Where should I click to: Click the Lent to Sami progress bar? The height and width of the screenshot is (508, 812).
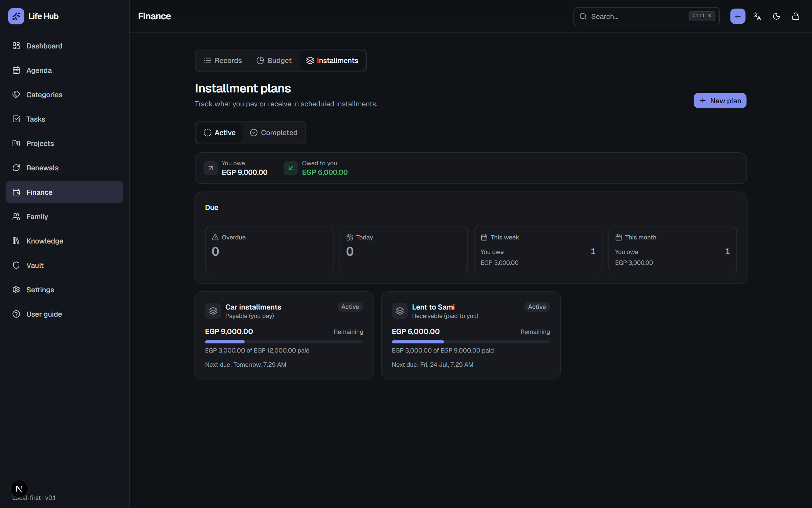pyautogui.click(x=471, y=342)
